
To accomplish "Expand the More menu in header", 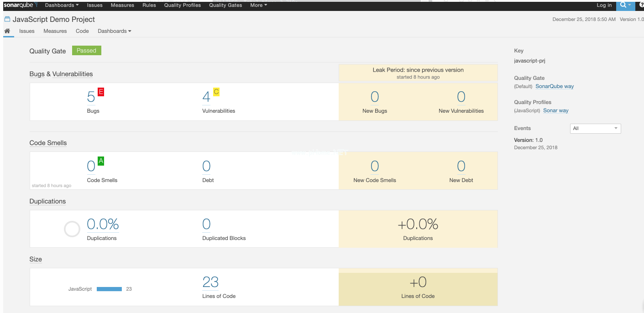I will (x=258, y=5).
